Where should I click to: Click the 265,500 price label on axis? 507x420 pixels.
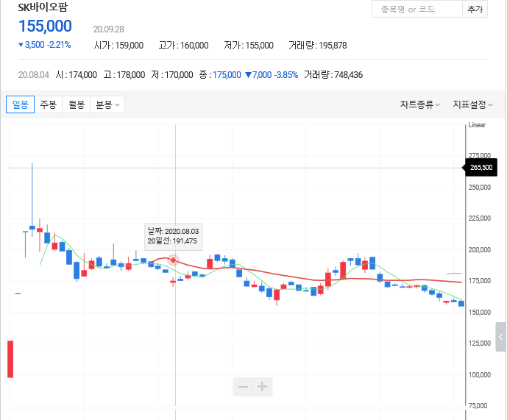(x=481, y=168)
